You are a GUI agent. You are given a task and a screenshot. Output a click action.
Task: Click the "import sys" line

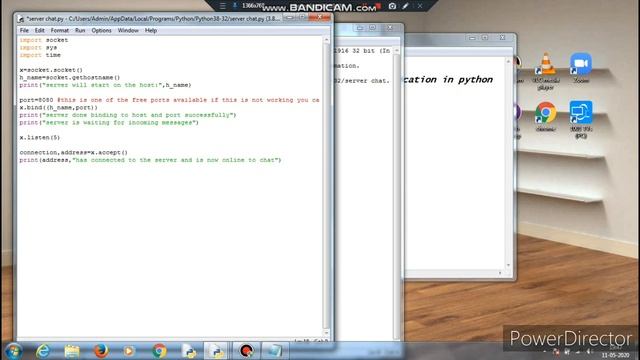pos(38,47)
